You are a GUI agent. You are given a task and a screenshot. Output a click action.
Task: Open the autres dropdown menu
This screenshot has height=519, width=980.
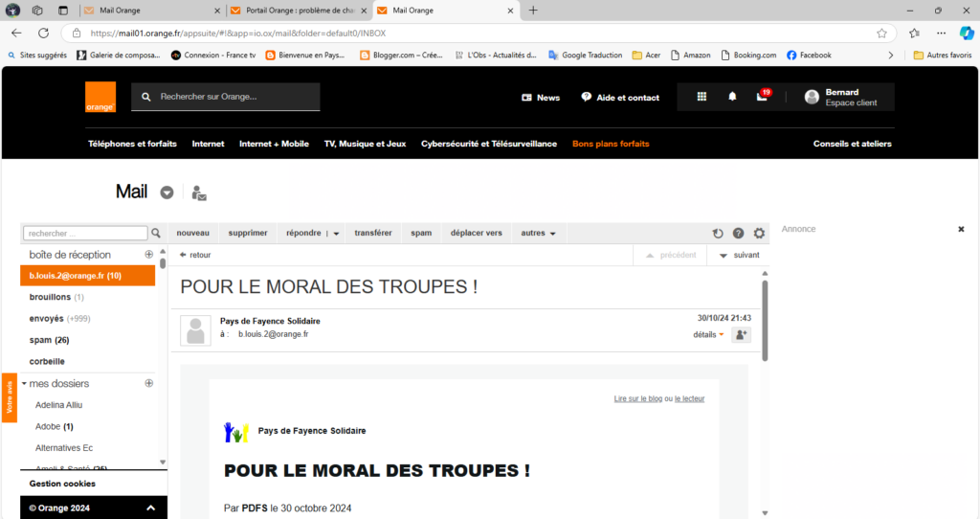coord(538,233)
